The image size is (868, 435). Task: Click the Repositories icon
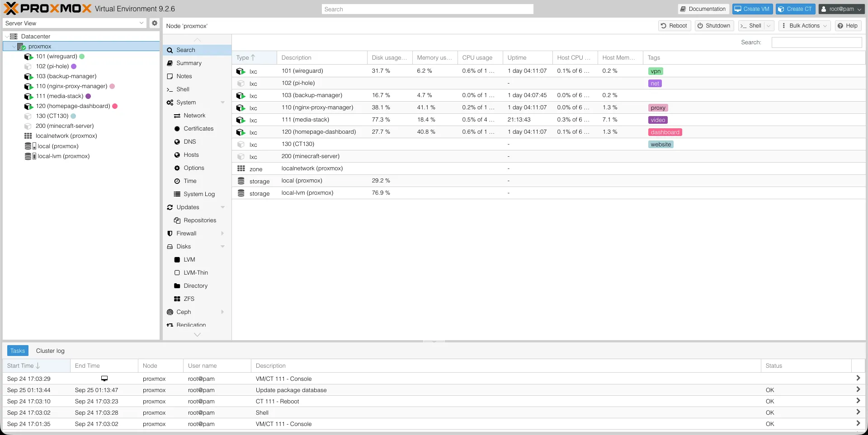(177, 220)
